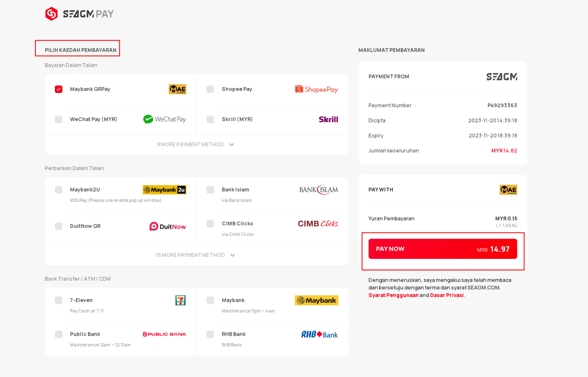Expand 16 more payment methods

[196, 255]
